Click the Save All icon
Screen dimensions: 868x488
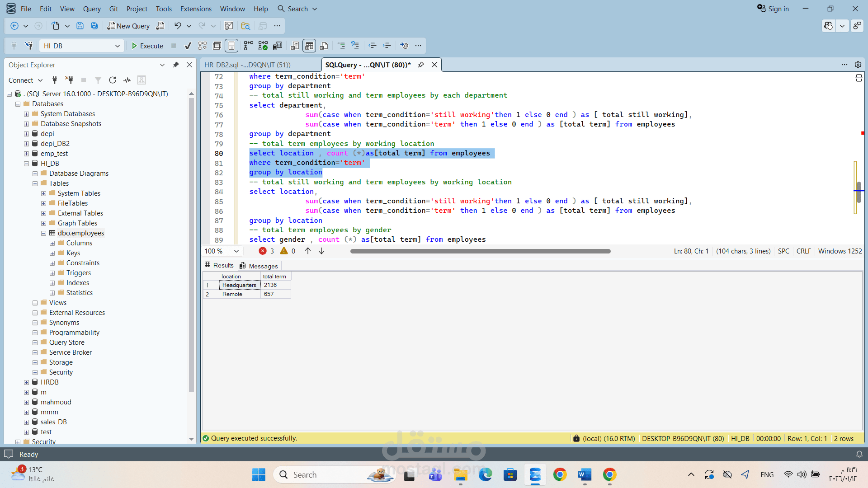[94, 26]
